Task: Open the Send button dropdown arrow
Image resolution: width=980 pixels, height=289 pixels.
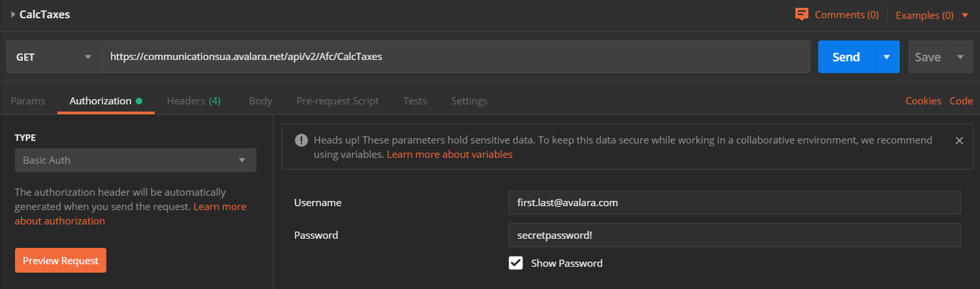Action: tap(887, 57)
